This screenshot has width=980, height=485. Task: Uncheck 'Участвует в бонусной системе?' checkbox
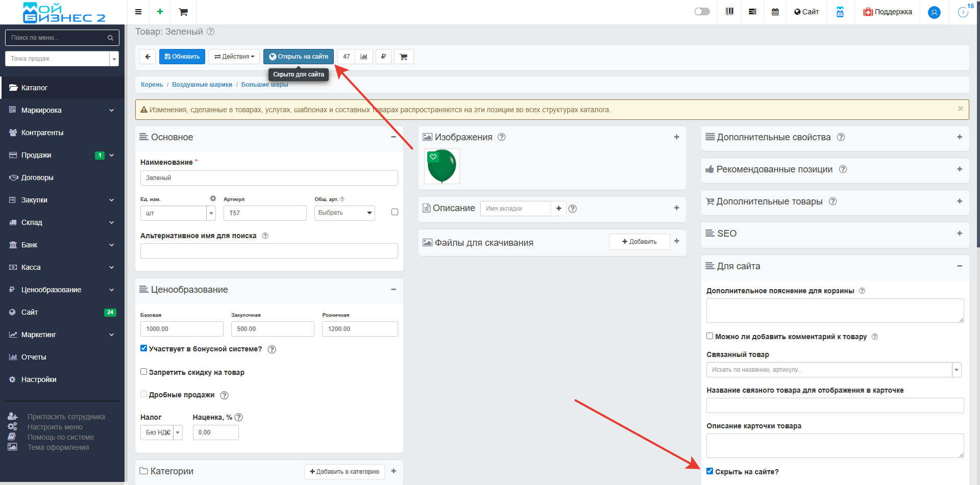[x=144, y=348]
